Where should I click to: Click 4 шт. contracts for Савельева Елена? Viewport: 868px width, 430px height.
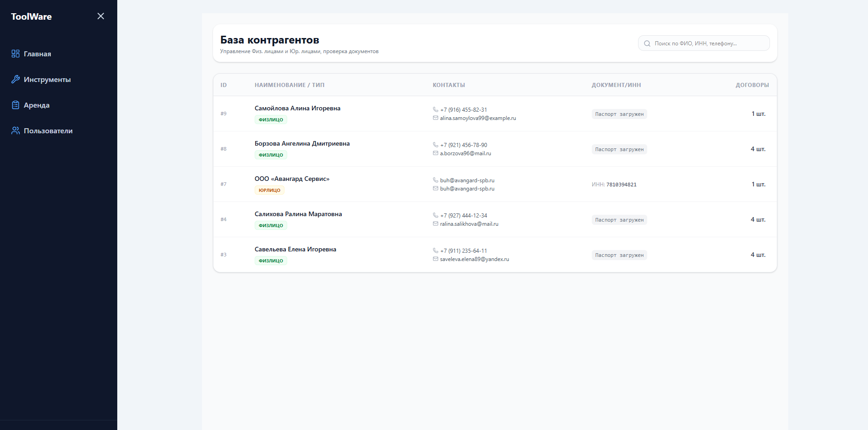click(758, 255)
